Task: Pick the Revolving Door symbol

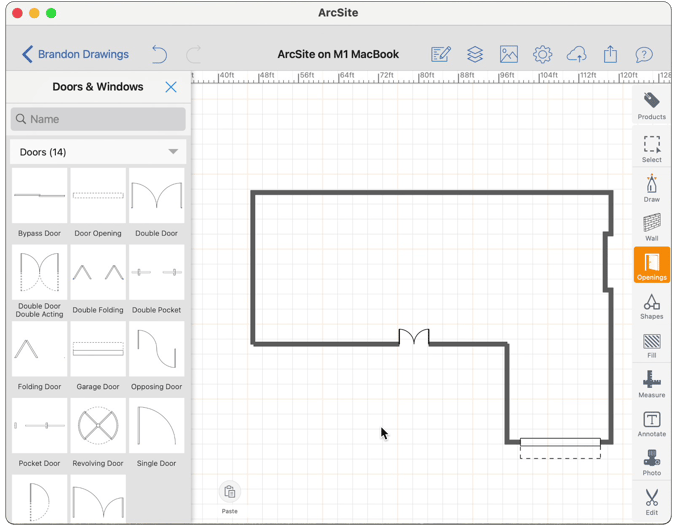Action: click(x=98, y=427)
